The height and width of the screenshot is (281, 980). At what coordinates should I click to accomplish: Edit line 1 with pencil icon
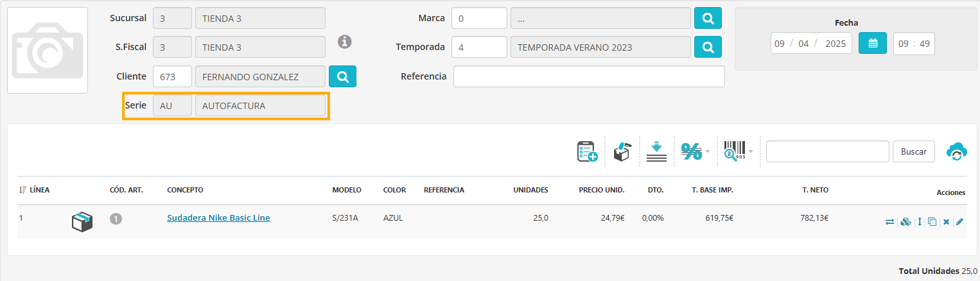click(959, 222)
